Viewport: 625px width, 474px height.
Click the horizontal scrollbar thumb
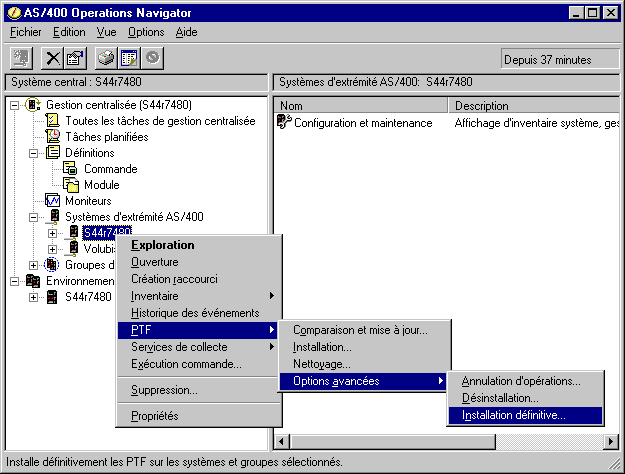coord(393,442)
